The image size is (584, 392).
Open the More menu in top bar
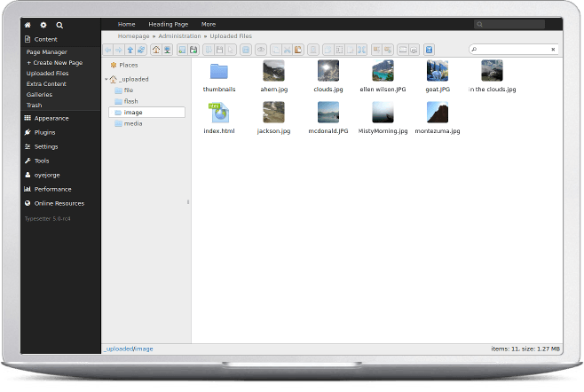[x=209, y=24]
